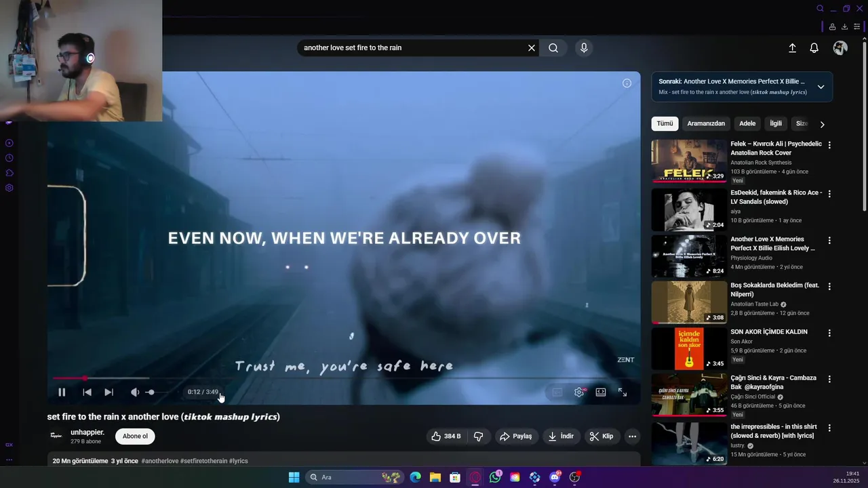Open Another Love X Memories thumbnail
The height and width of the screenshot is (488, 868).
(x=689, y=256)
